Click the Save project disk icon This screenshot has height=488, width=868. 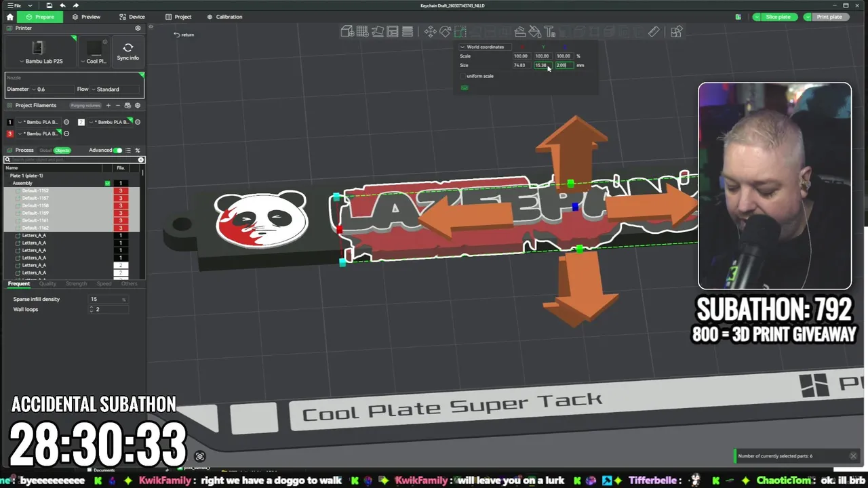(50, 5)
